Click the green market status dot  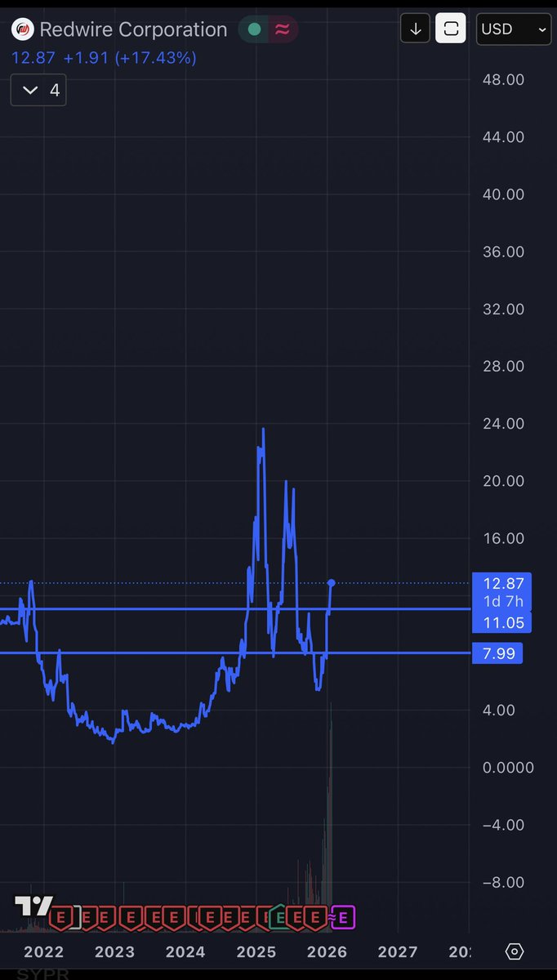click(254, 29)
